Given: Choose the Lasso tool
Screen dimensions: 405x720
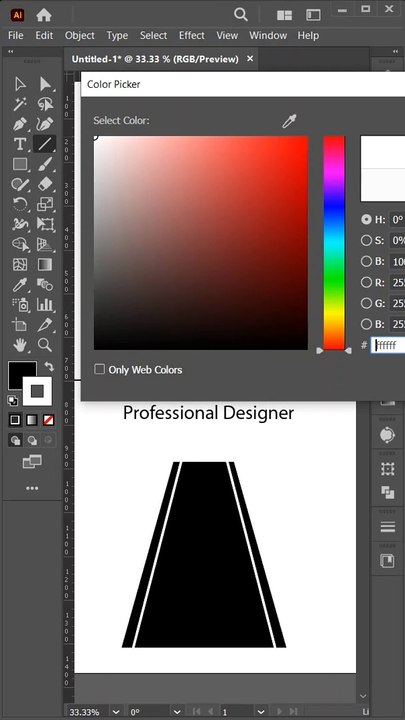Looking at the screenshot, I should (45, 104).
